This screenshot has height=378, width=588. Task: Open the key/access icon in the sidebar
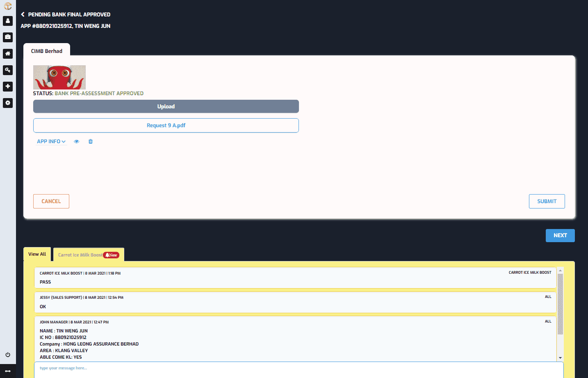pos(7,70)
